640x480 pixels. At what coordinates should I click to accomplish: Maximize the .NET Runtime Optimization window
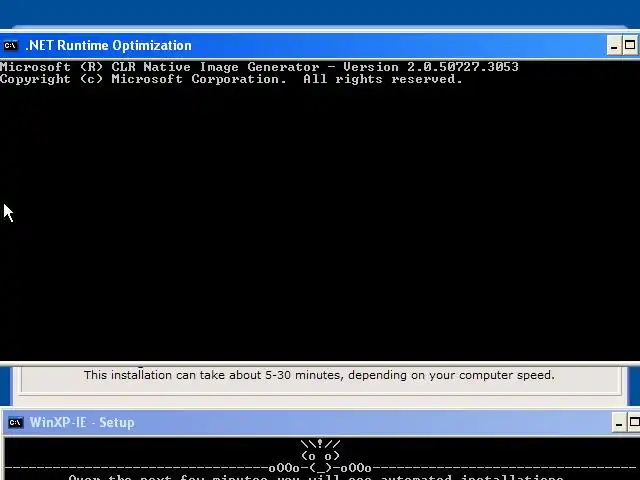point(630,45)
